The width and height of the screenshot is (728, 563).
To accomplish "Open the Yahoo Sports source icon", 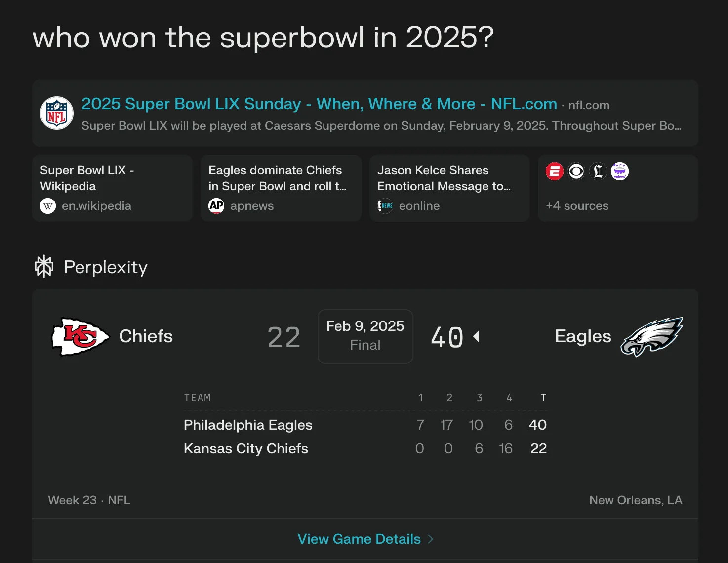I will 620,171.
